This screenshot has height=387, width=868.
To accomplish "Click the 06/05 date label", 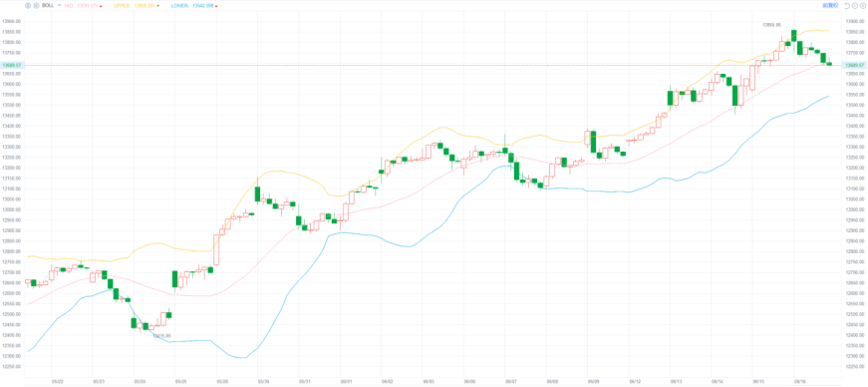I will [x=429, y=381].
